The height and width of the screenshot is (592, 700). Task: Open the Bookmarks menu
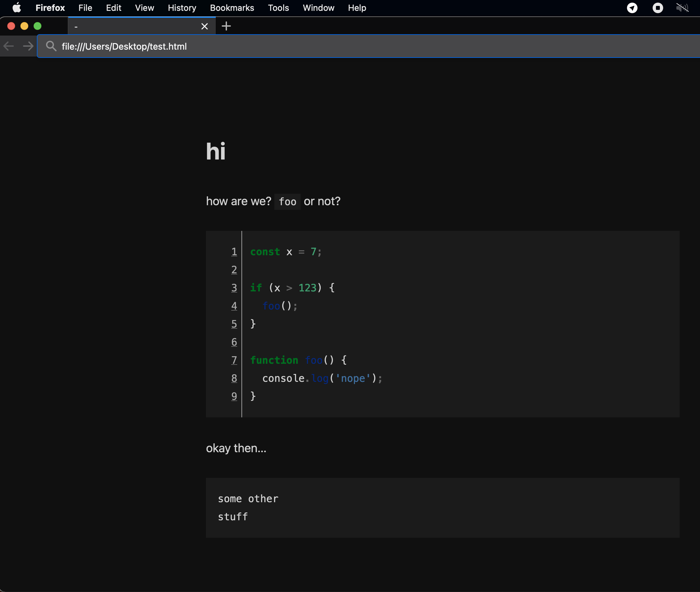tap(232, 8)
